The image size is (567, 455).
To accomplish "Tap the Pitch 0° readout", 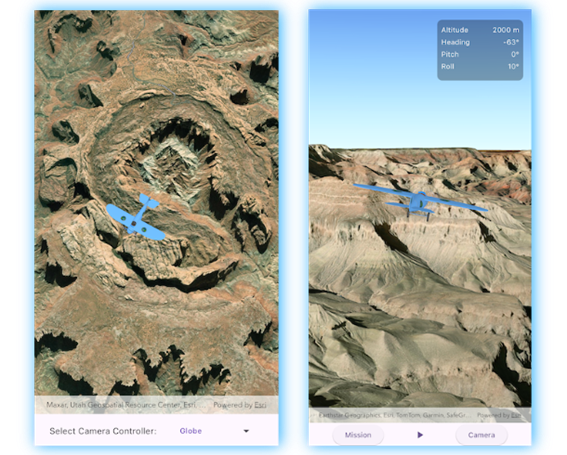I will [480, 54].
